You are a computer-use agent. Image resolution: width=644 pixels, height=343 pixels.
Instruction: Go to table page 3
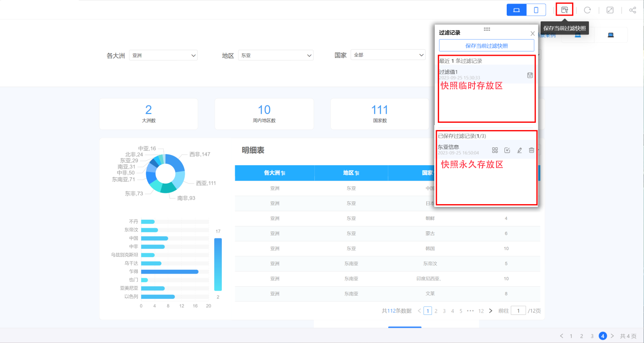tap(444, 311)
